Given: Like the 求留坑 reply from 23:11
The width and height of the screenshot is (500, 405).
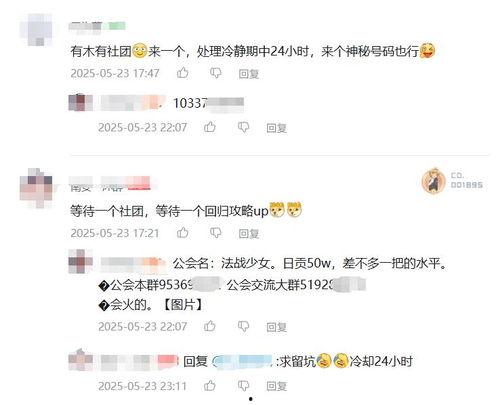Looking at the screenshot, I should pyautogui.click(x=210, y=386).
